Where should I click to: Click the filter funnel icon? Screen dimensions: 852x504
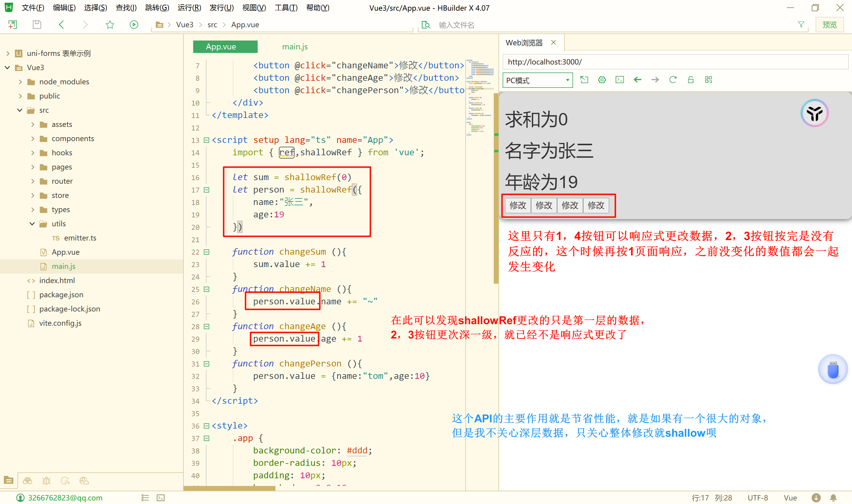801,25
